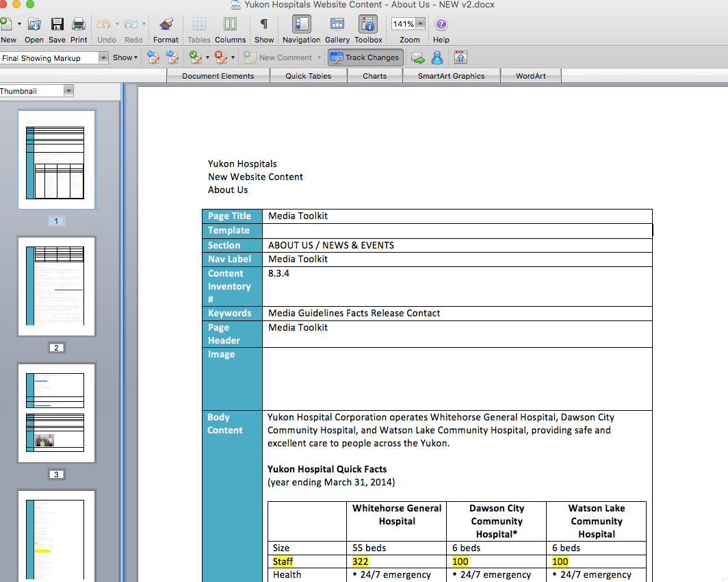Select the Format paintbrush icon
Image resolution: width=728 pixels, height=582 pixels.
(x=166, y=24)
